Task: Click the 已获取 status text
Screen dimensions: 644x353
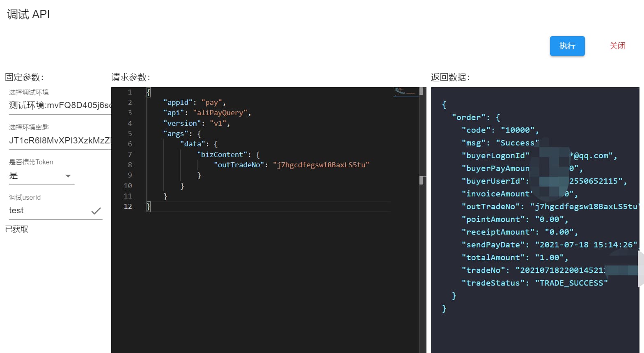Action: pos(17,229)
